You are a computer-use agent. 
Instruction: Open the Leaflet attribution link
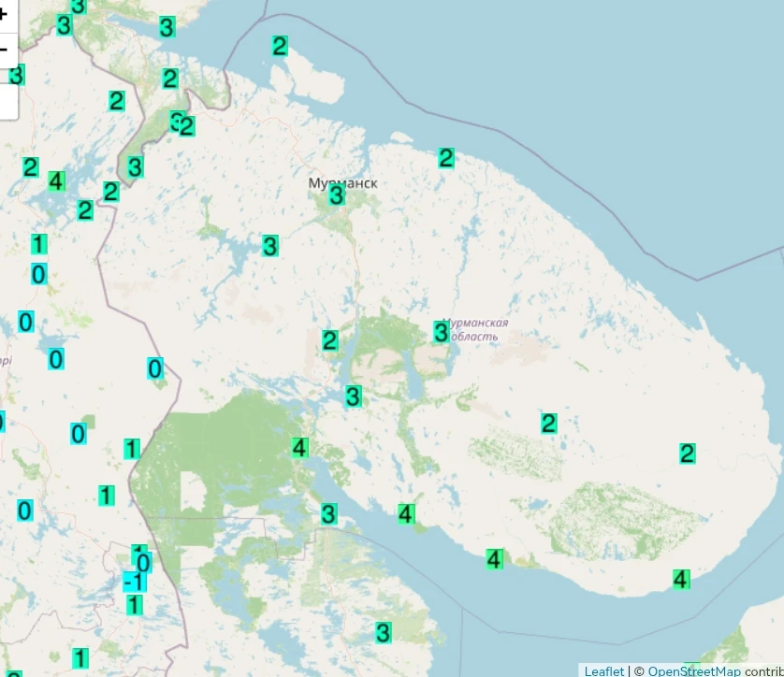tap(604, 671)
